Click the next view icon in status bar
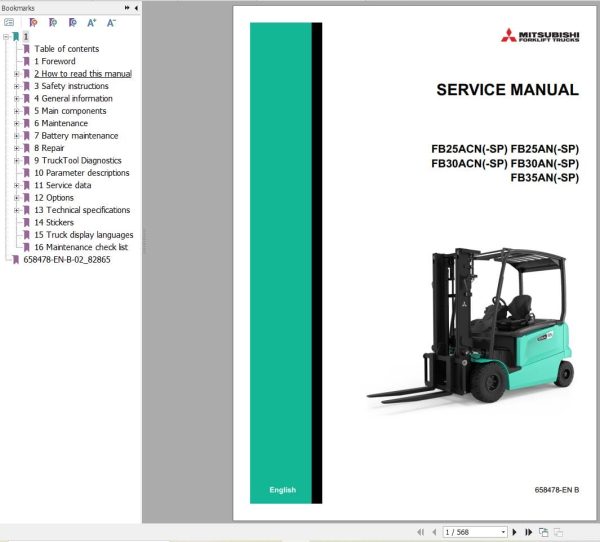 558,532
